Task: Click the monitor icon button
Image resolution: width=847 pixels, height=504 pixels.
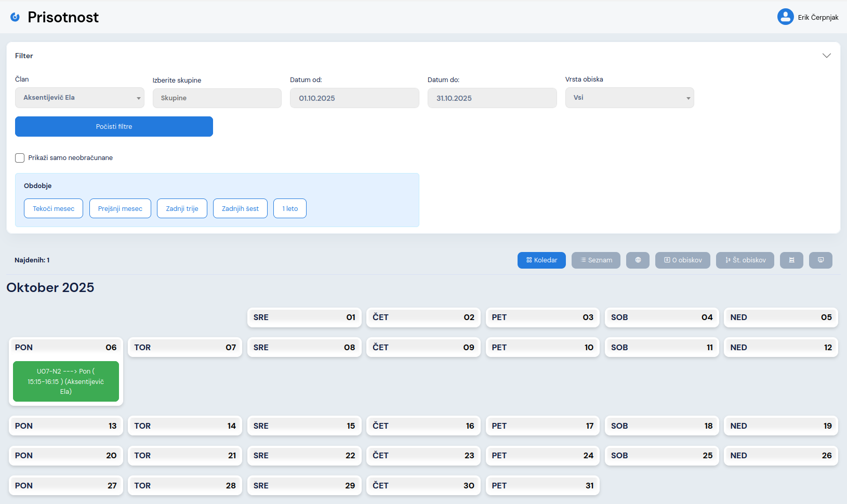Action: point(820,260)
